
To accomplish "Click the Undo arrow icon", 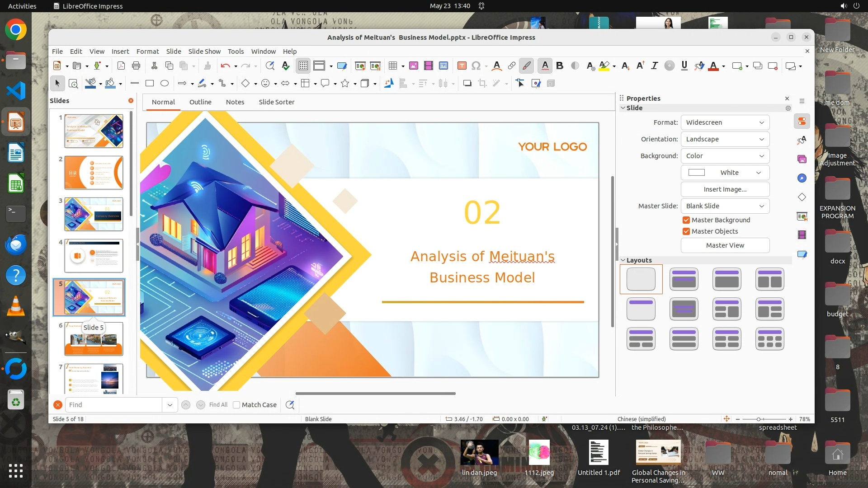I will tap(225, 66).
